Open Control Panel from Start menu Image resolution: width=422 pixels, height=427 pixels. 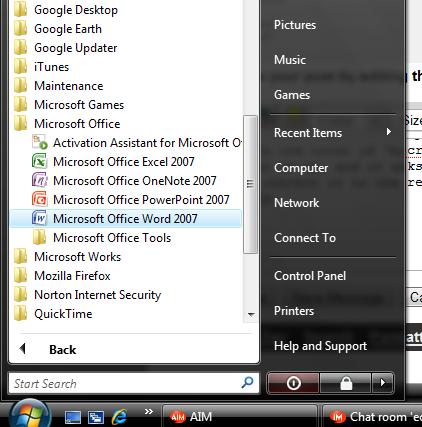[310, 276]
